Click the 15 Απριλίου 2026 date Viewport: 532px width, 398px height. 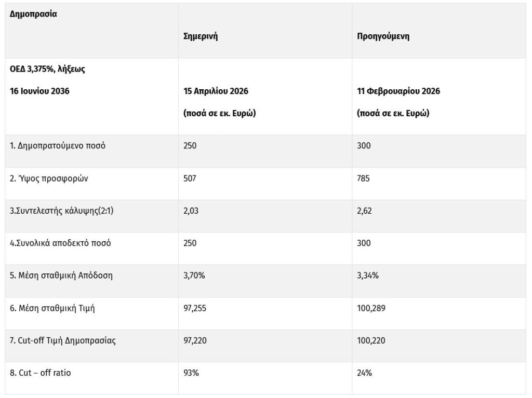pyautogui.click(x=216, y=91)
